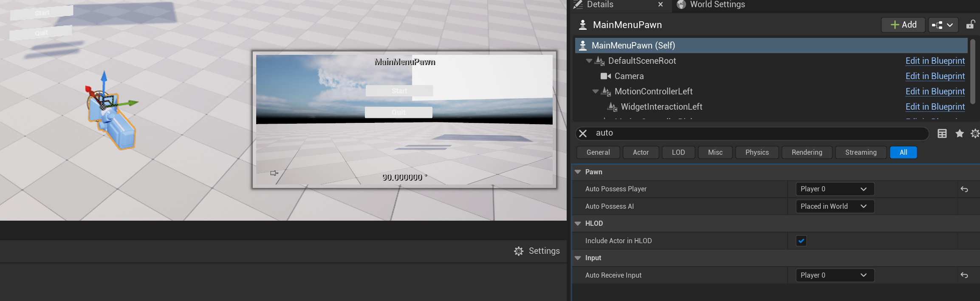Clear the search with the X icon
980x301 pixels.
coord(583,133)
